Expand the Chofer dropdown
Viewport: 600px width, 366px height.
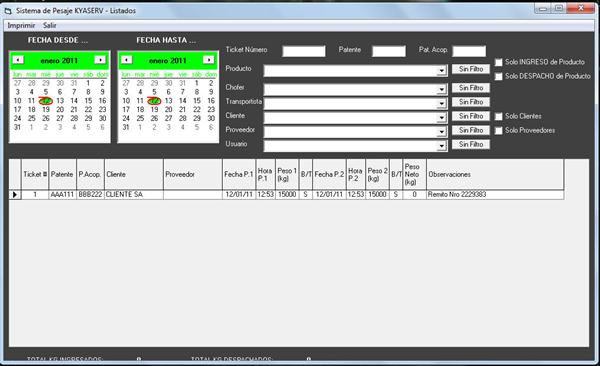[442, 90]
